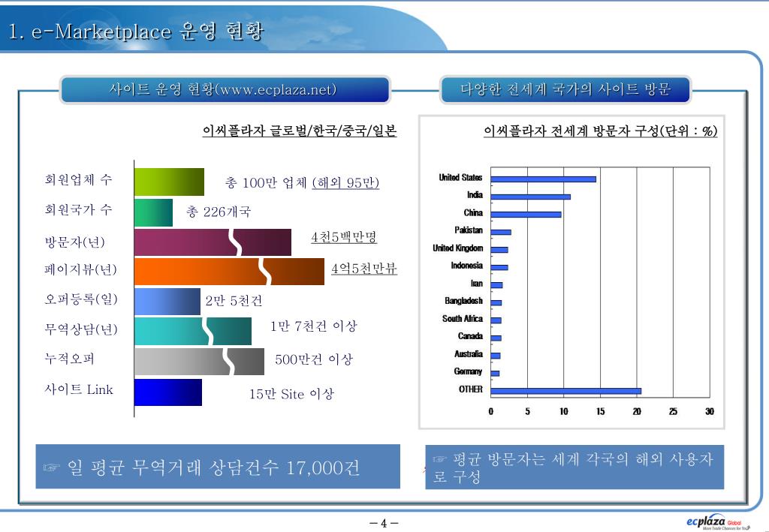Click the x-axis tick label '15'

pos(600,411)
